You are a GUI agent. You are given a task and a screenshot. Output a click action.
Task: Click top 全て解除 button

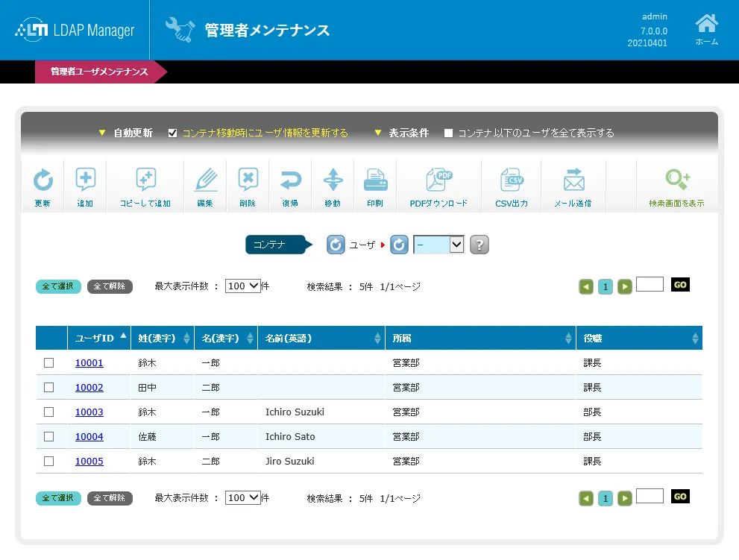tap(110, 286)
